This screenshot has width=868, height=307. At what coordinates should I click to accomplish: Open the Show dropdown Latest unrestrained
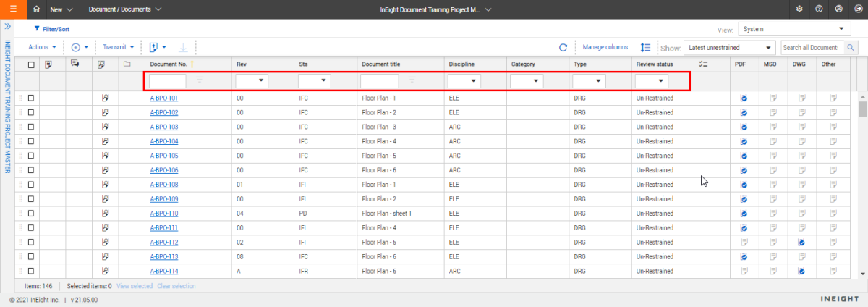(729, 47)
